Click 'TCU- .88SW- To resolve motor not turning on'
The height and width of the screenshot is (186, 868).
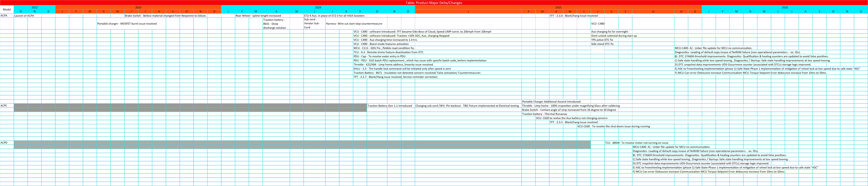pyautogui.click(x=636, y=143)
